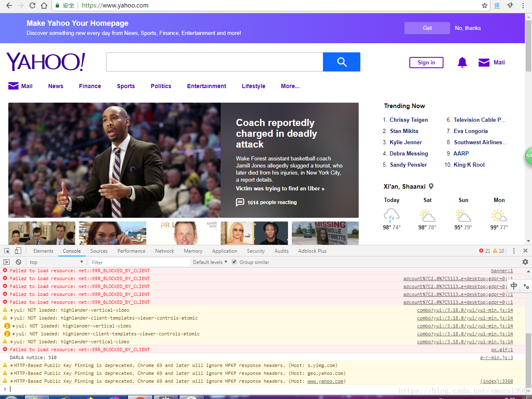Expand the geo.yahoo.com HPKP warning

(12, 373)
